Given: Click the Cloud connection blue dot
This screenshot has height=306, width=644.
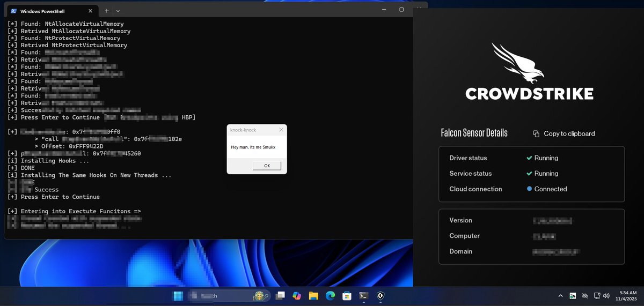Looking at the screenshot, I should [x=530, y=189].
